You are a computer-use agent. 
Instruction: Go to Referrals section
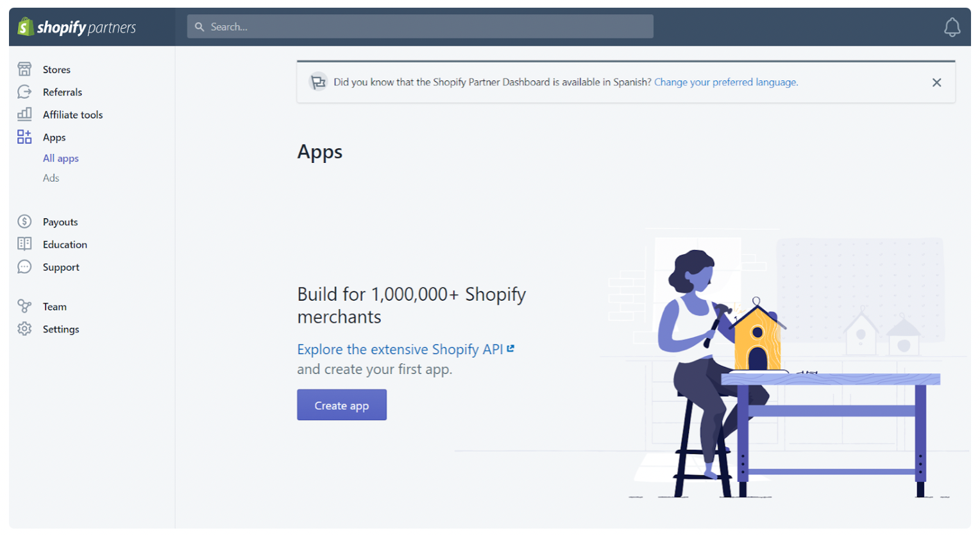[62, 92]
